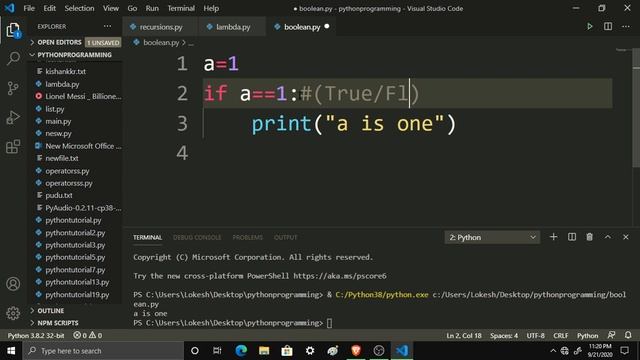Show errors and warnings count
The width and height of the screenshot is (640, 360).
pos(88,336)
